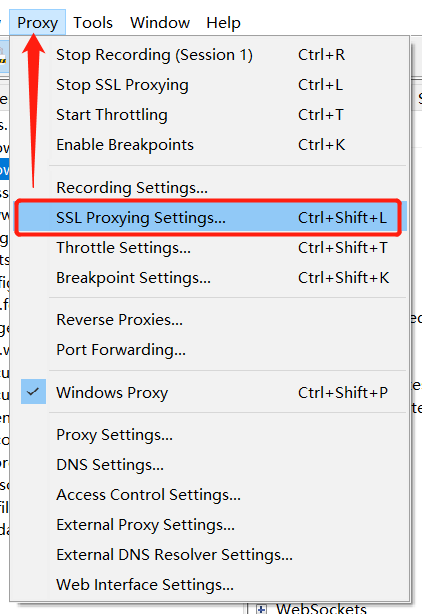Toggle the Windows Proxy checkmark

(x=33, y=392)
